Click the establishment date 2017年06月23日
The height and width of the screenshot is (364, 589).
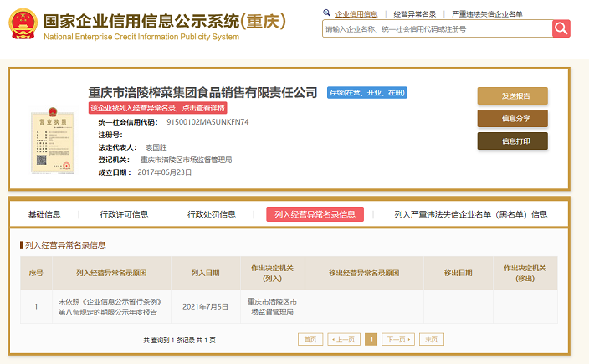pos(165,172)
